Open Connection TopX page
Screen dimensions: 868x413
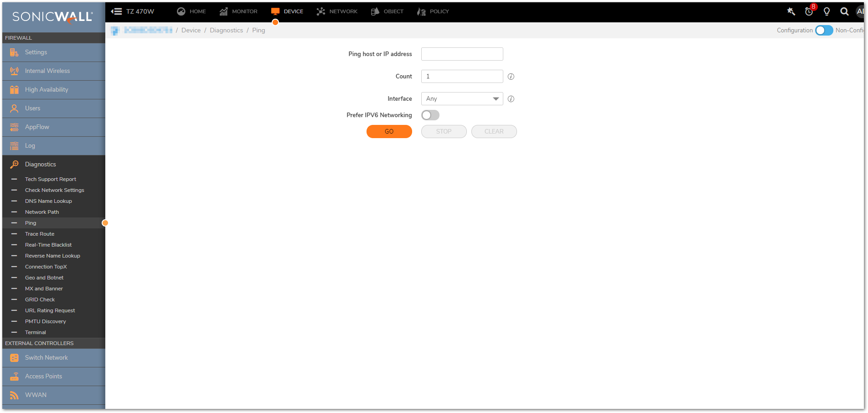coord(46,267)
